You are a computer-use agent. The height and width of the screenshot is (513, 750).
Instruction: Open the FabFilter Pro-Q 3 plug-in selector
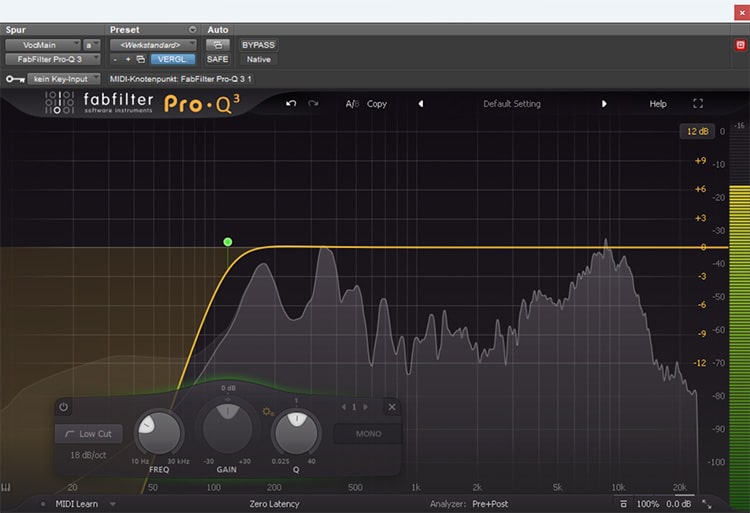[x=53, y=59]
